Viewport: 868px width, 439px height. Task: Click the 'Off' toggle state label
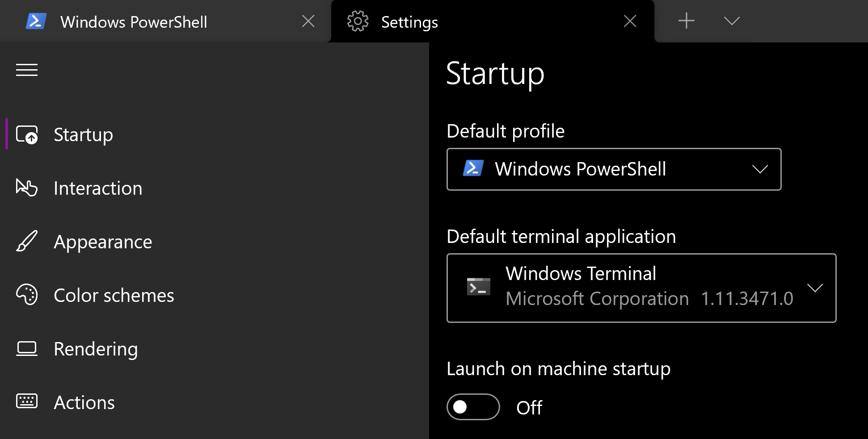point(529,408)
